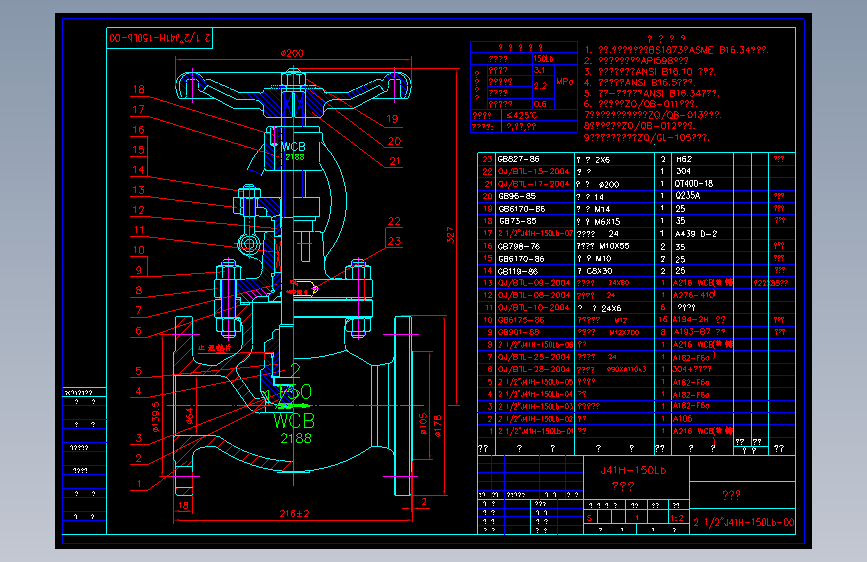867x562 pixels.
Task: Click the ≤425℃ temperature value
Action: tap(522, 116)
